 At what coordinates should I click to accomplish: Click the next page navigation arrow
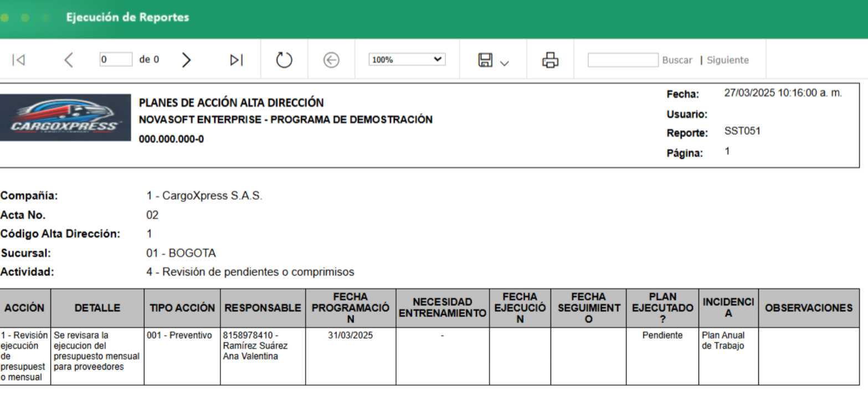[186, 59]
